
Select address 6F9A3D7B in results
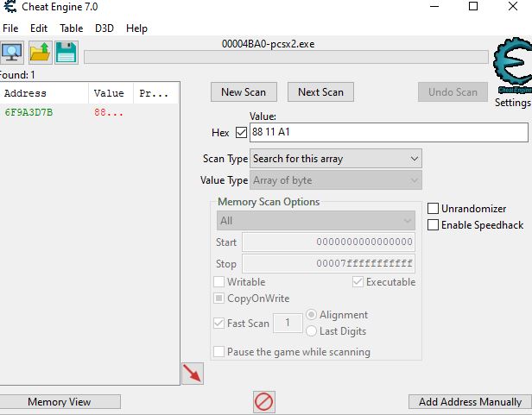click(28, 112)
